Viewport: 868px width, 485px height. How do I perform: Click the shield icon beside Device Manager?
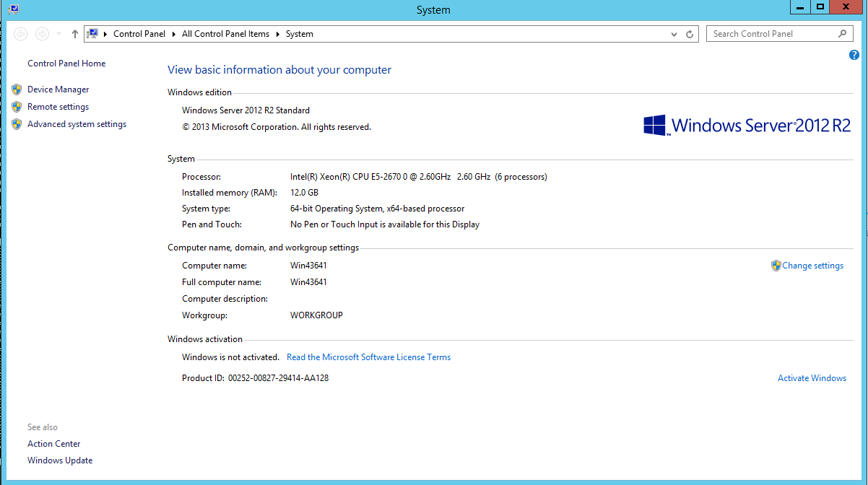(x=17, y=89)
